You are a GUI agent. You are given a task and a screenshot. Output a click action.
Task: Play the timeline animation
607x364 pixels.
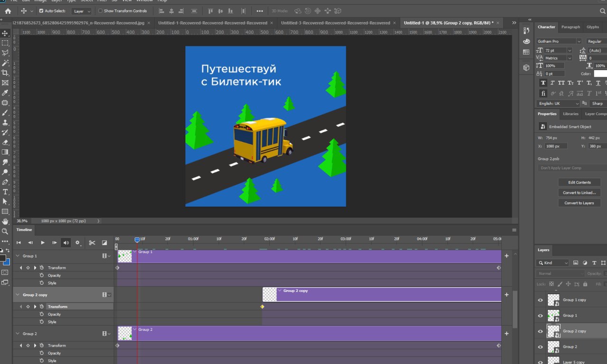coord(43,243)
